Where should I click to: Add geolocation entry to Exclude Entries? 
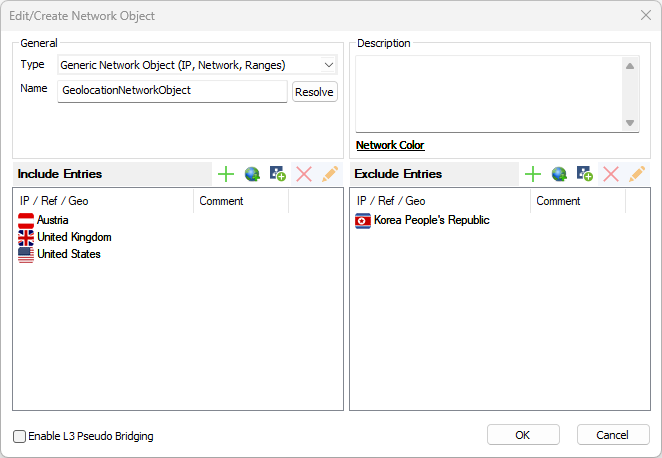point(559,174)
